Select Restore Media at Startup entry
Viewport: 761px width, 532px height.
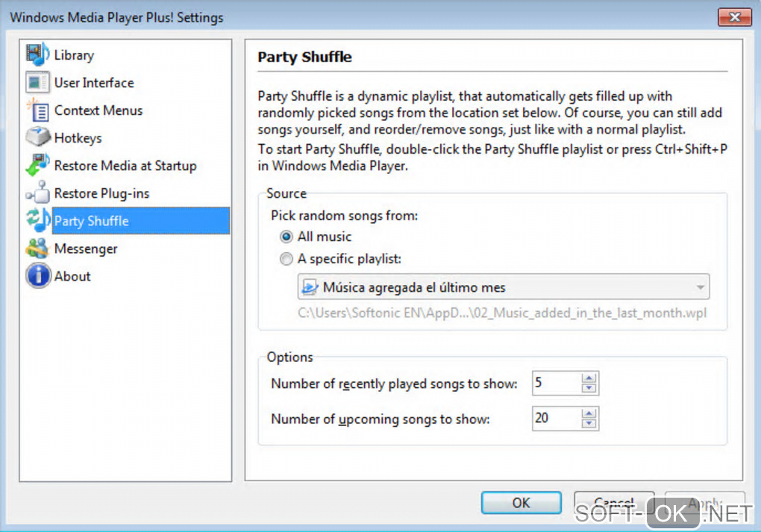pos(125,166)
